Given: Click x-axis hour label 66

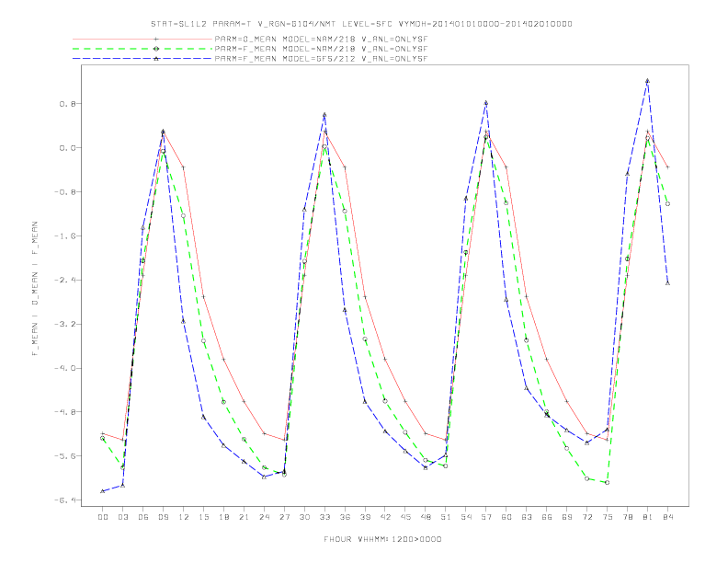Looking at the screenshot, I should point(547,517).
